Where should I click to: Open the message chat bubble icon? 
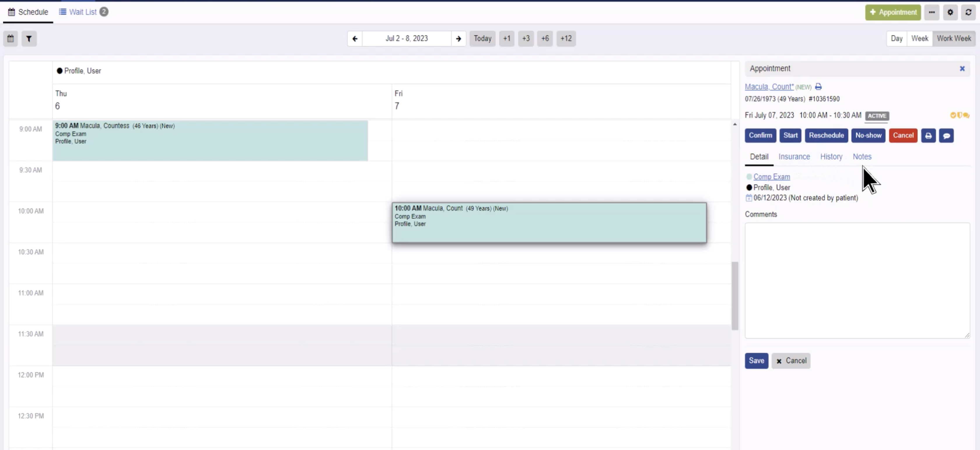tap(946, 135)
